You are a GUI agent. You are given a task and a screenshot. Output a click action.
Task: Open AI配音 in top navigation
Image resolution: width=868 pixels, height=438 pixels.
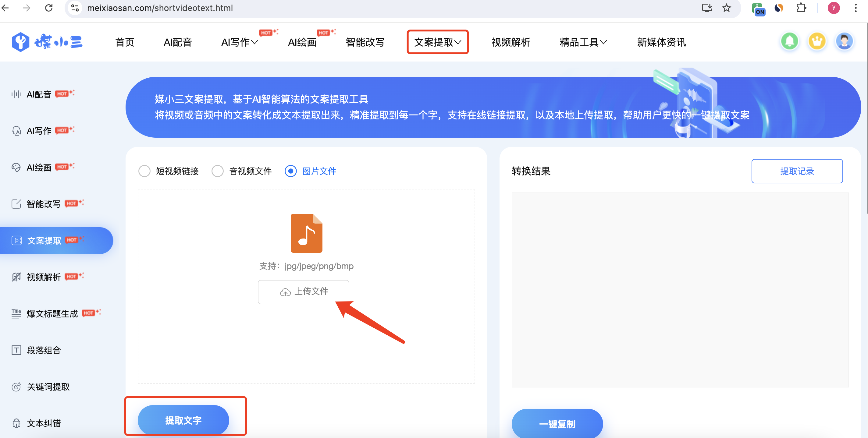coord(178,42)
